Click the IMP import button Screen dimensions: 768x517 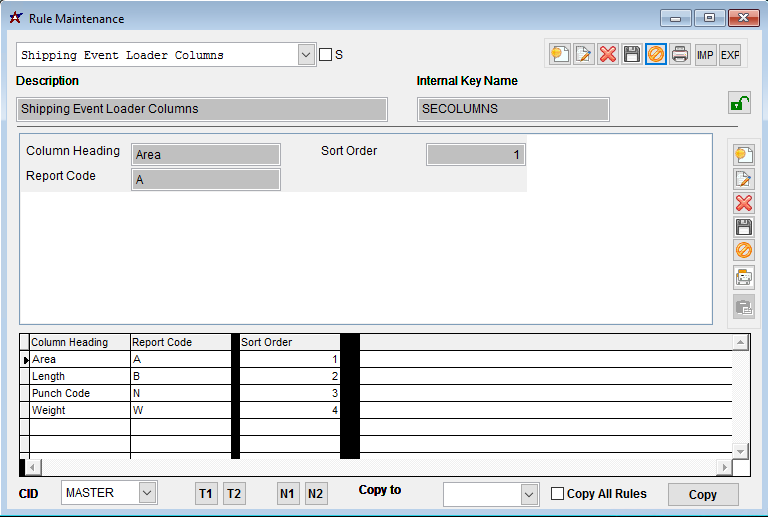[705, 54]
